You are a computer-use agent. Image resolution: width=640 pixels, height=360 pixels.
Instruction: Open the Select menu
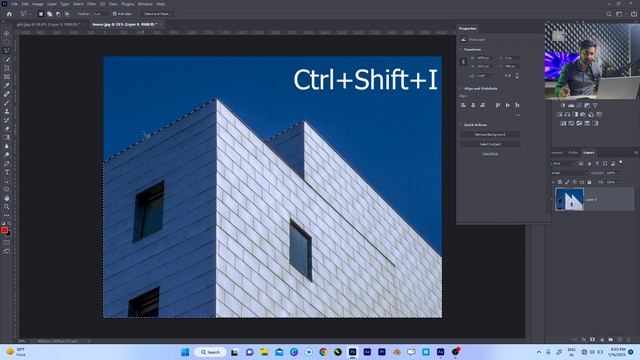[78, 4]
